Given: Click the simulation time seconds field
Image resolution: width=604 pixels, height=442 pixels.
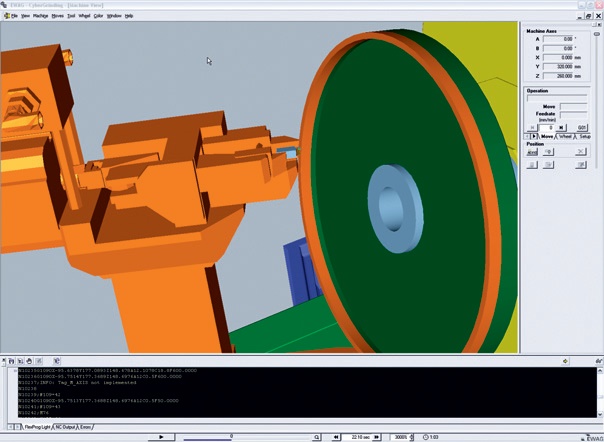Looking at the screenshot, I should (x=357, y=437).
